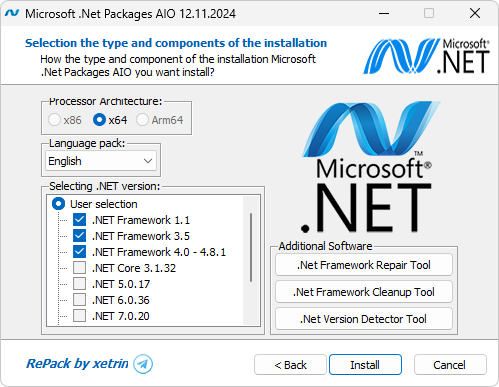
Task: Tick the .NET 6.0.36 checkbox
Action: (79, 300)
